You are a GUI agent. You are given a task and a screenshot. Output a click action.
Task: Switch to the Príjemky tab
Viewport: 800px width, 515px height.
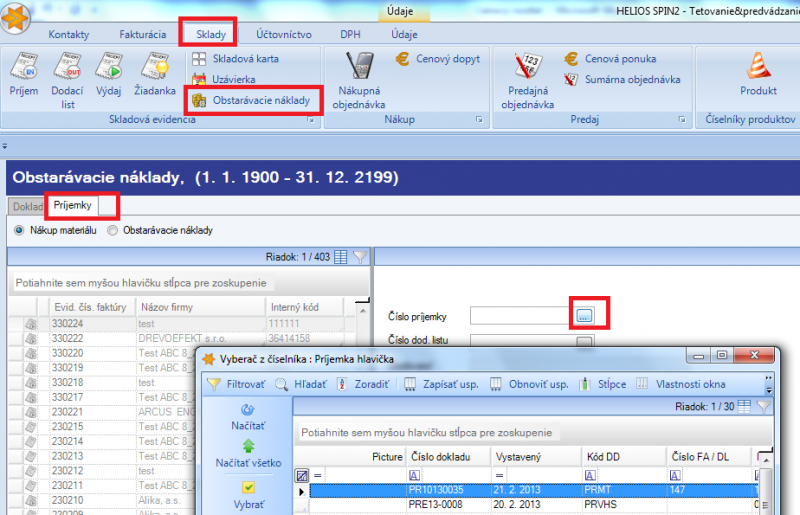tap(72, 205)
